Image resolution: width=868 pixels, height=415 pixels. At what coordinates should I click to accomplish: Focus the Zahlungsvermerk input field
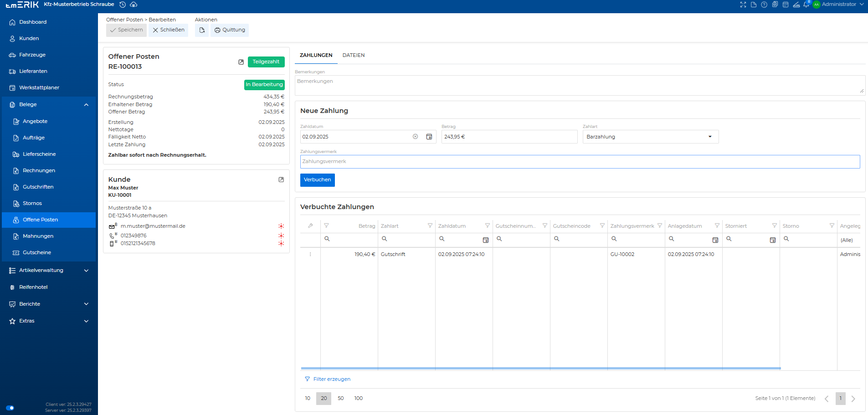580,162
